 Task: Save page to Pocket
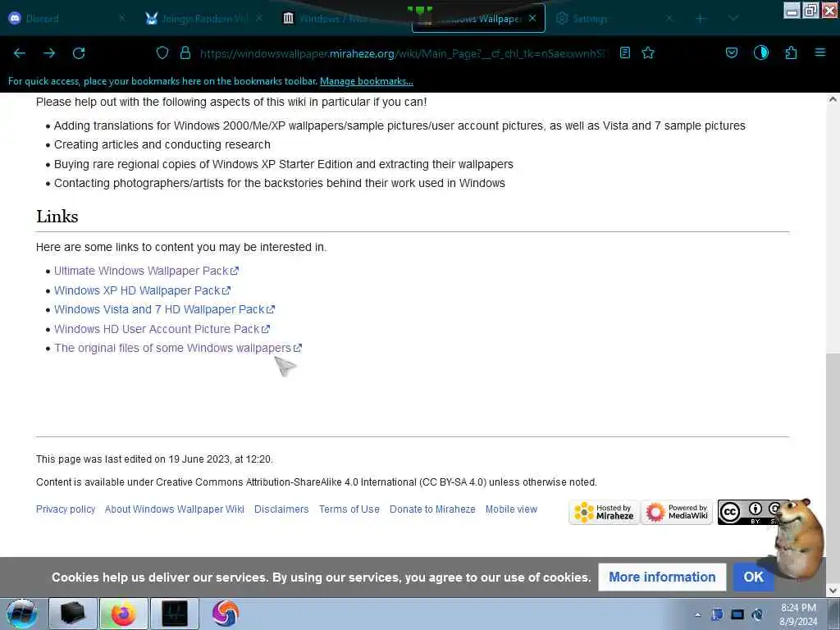(731, 52)
